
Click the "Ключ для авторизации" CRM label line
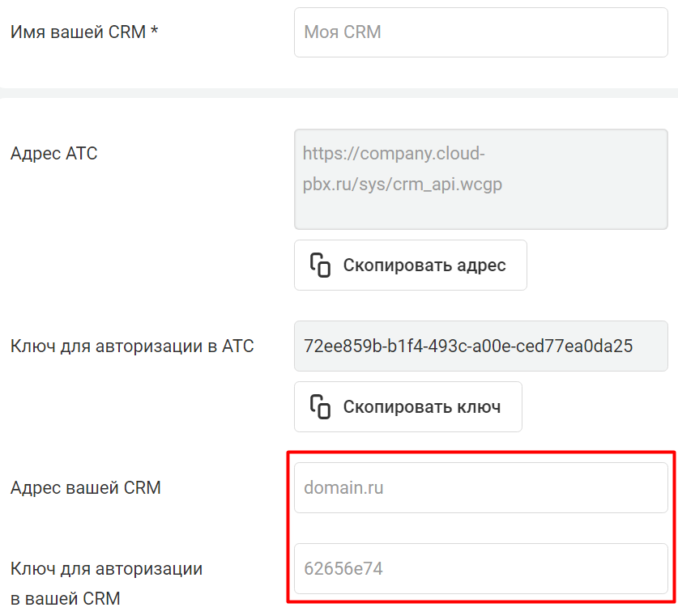(106, 569)
